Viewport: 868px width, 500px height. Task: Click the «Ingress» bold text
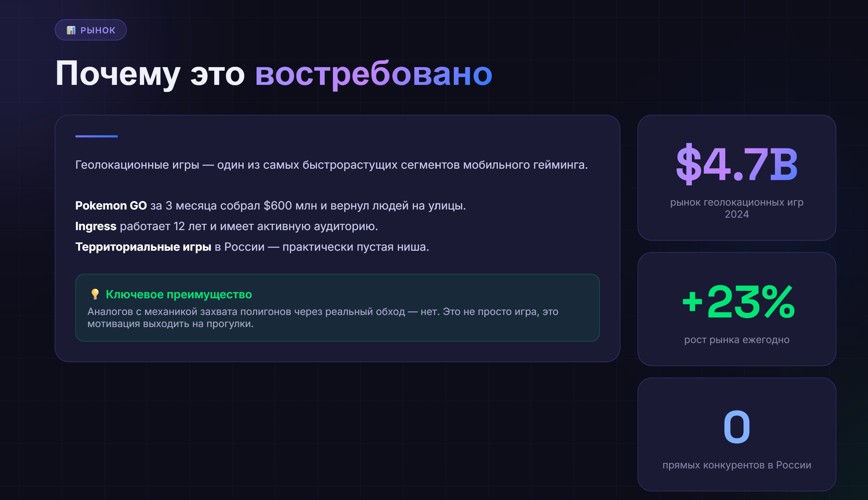point(96,226)
